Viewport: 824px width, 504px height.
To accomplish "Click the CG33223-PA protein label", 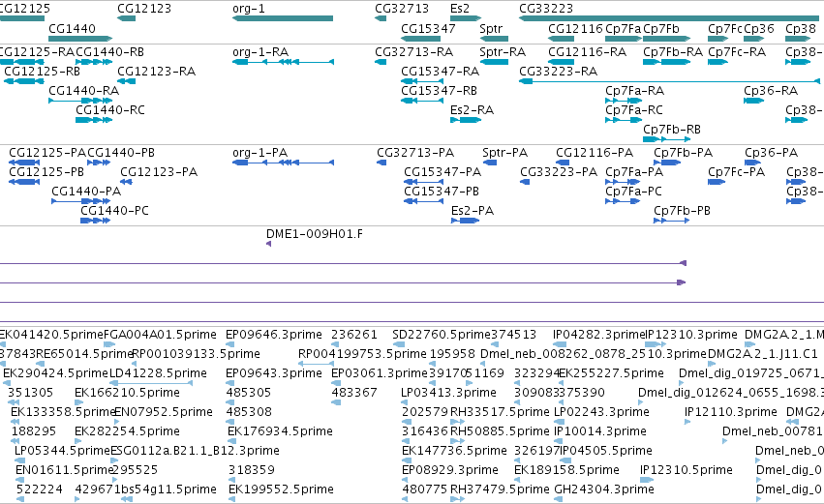I will [x=559, y=172].
